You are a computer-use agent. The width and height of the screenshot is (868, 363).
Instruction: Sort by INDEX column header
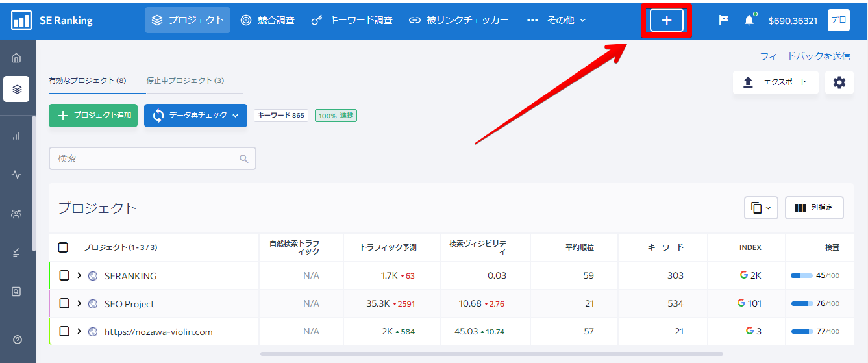pyautogui.click(x=750, y=247)
